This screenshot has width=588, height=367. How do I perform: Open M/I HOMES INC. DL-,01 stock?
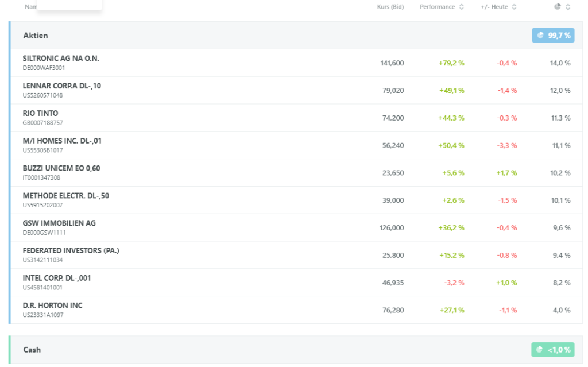coord(62,141)
